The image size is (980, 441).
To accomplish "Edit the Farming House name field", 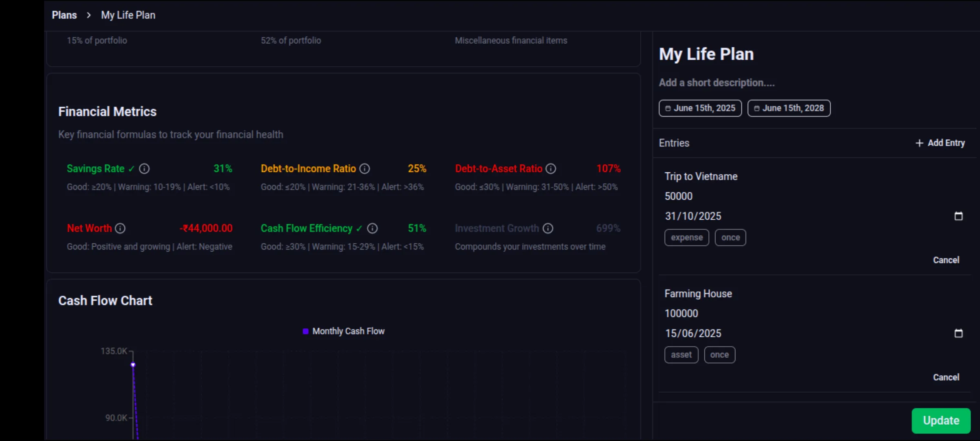I will 814,294.
